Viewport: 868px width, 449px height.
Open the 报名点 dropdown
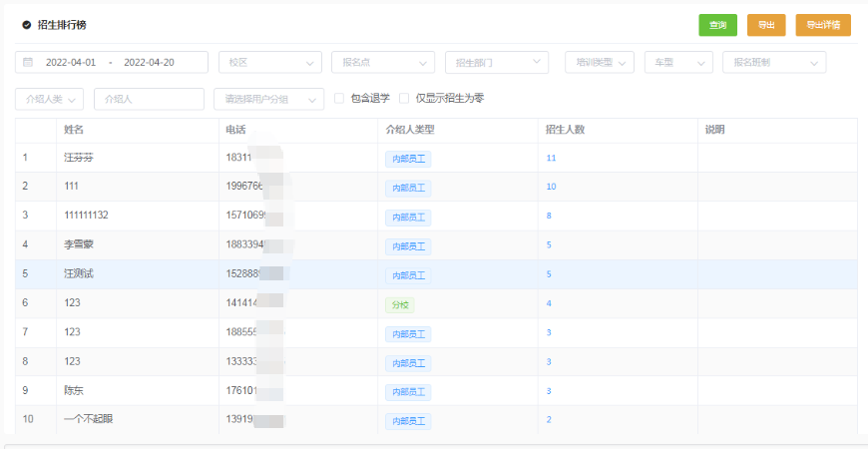coord(383,62)
